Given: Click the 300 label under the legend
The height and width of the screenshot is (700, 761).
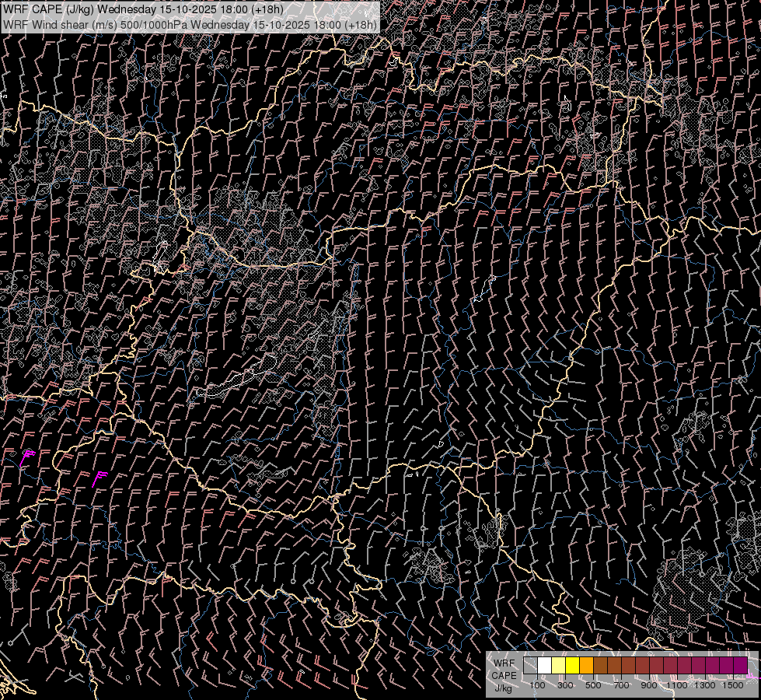Looking at the screenshot, I should click(x=565, y=685).
